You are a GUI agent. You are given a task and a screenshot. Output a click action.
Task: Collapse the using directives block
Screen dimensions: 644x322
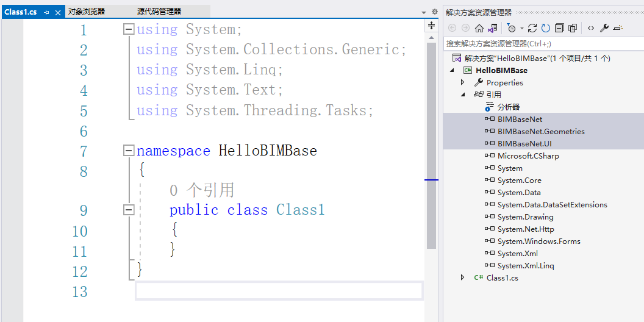point(128,29)
